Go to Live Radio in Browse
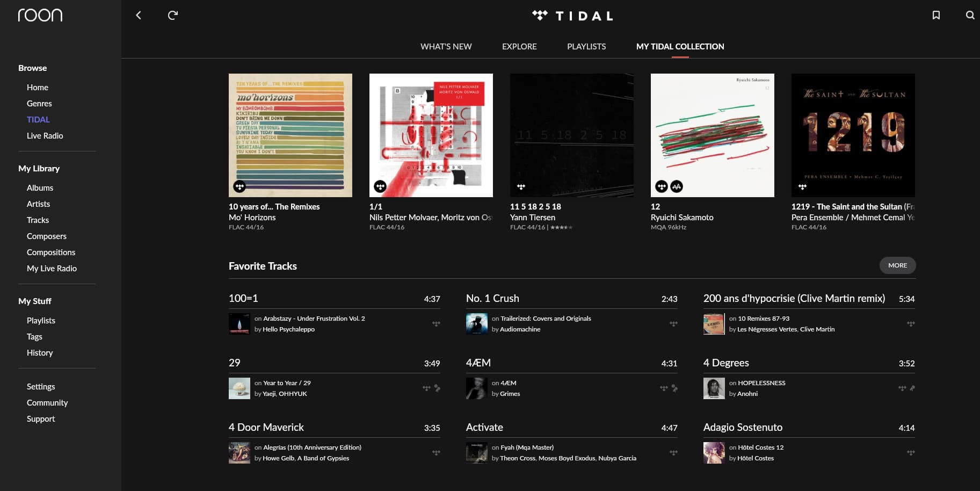 (x=45, y=136)
